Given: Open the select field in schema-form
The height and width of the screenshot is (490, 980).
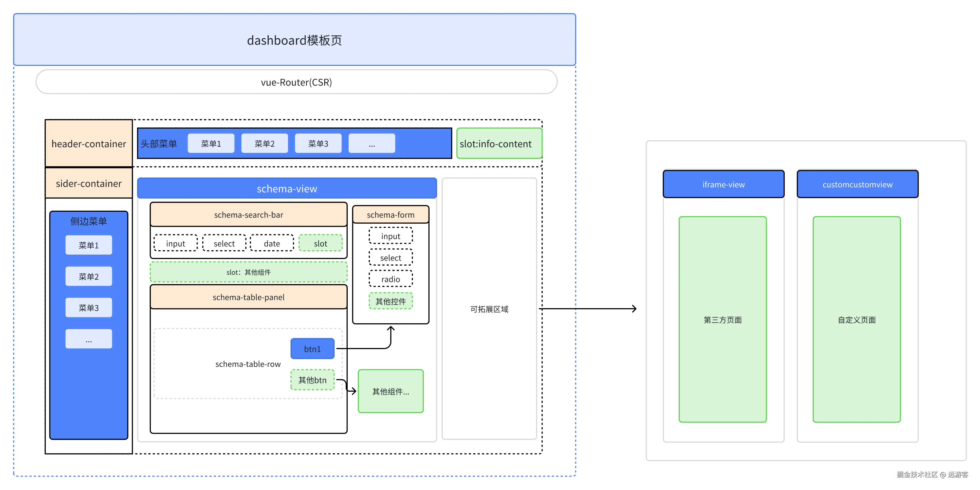Looking at the screenshot, I should pyautogui.click(x=390, y=258).
